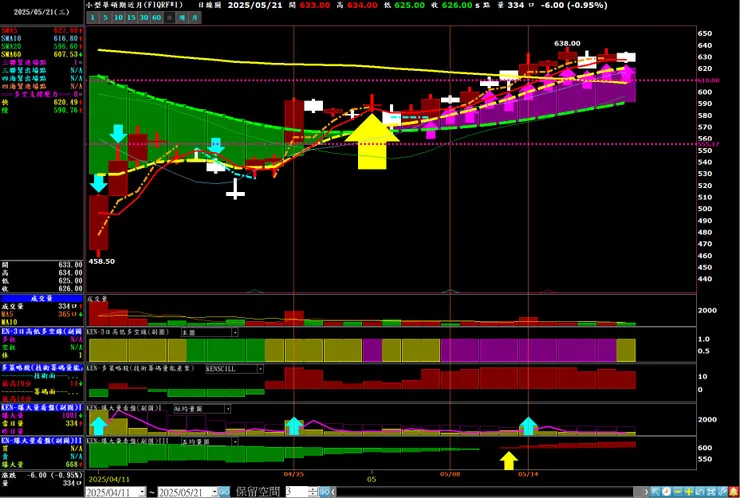Click the round clock icon in bottom toolbar
The height and width of the screenshot is (498, 740).
666,492
